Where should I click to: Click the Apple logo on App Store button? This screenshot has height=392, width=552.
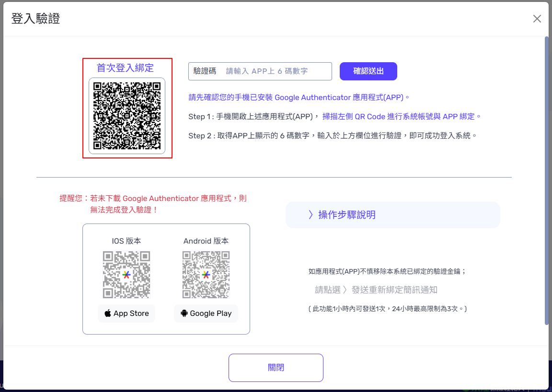108,314
